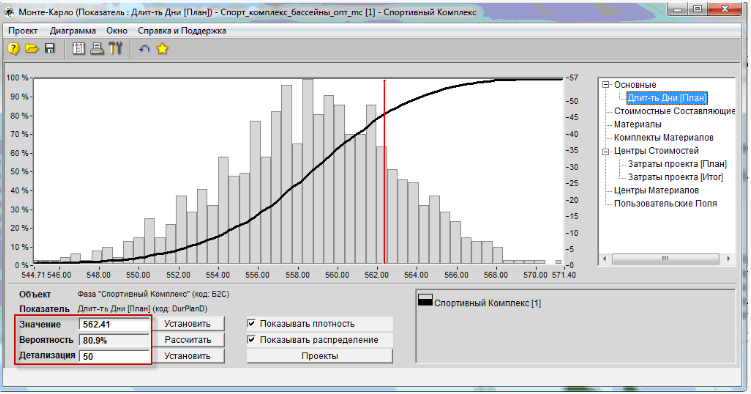Click the blue undo arrow icon
This screenshot has width=751, height=394.
[144, 49]
